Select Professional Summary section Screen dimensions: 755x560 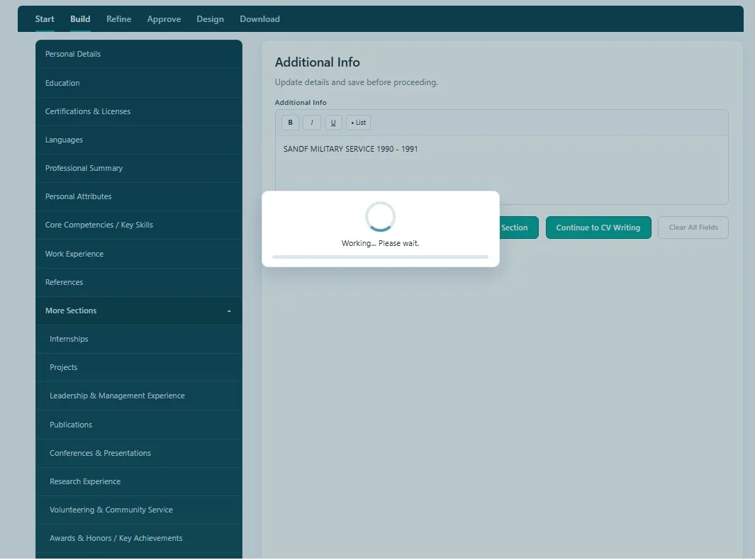(139, 168)
